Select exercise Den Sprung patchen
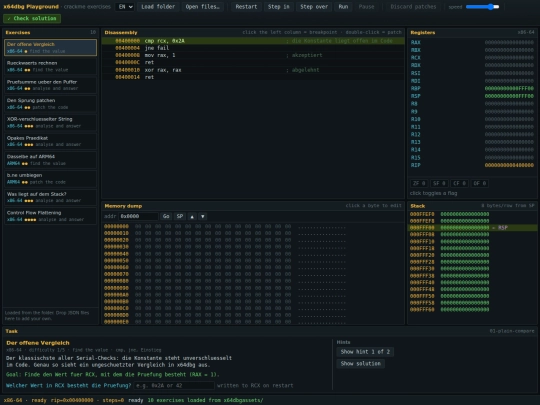Screen dimensions: 540x405 coord(50,104)
